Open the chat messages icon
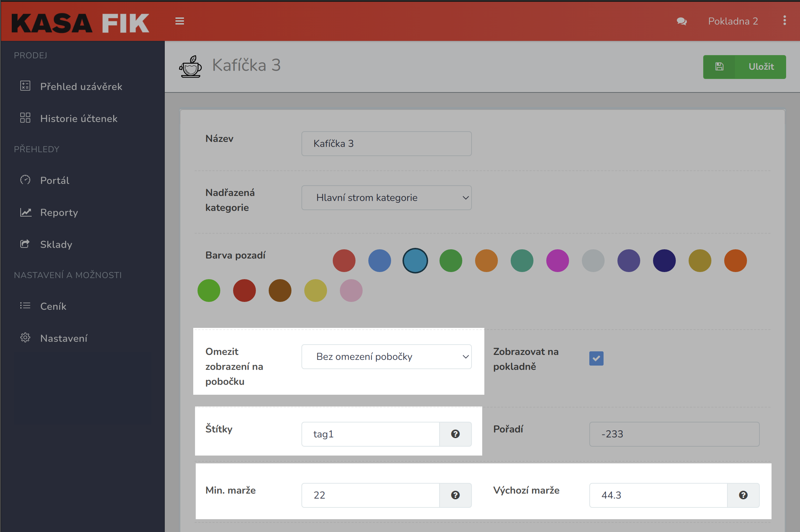 (681, 21)
